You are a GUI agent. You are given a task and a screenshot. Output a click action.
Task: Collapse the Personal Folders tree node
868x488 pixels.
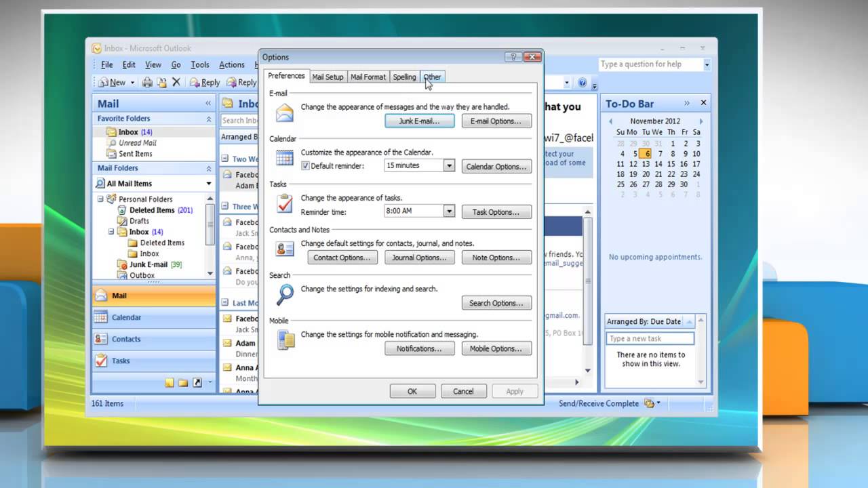click(100, 199)
